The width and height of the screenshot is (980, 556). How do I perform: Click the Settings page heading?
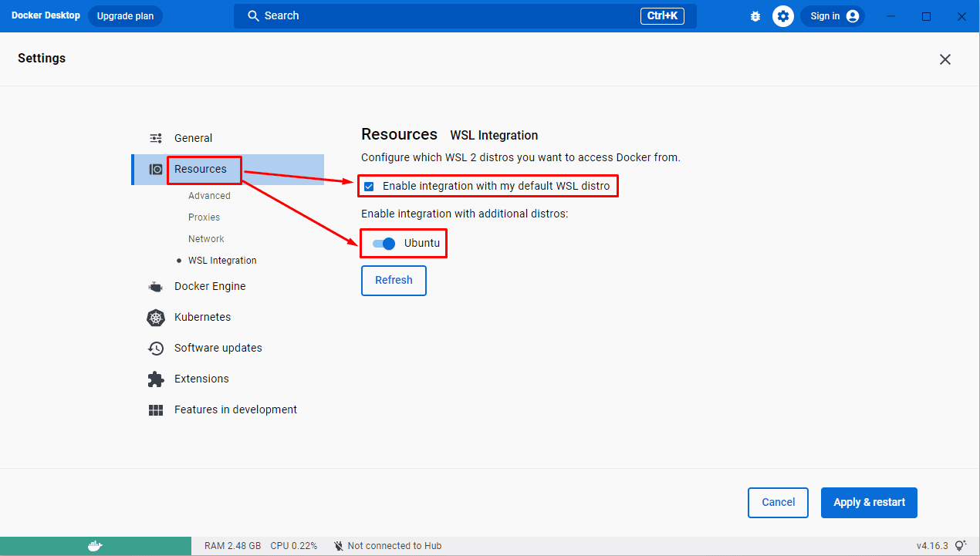point(42,59)
